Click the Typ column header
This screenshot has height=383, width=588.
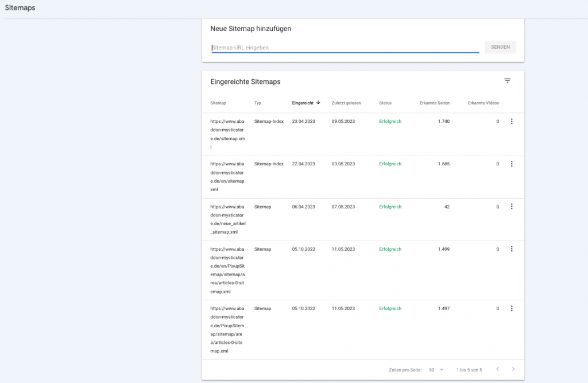[258, 103]
